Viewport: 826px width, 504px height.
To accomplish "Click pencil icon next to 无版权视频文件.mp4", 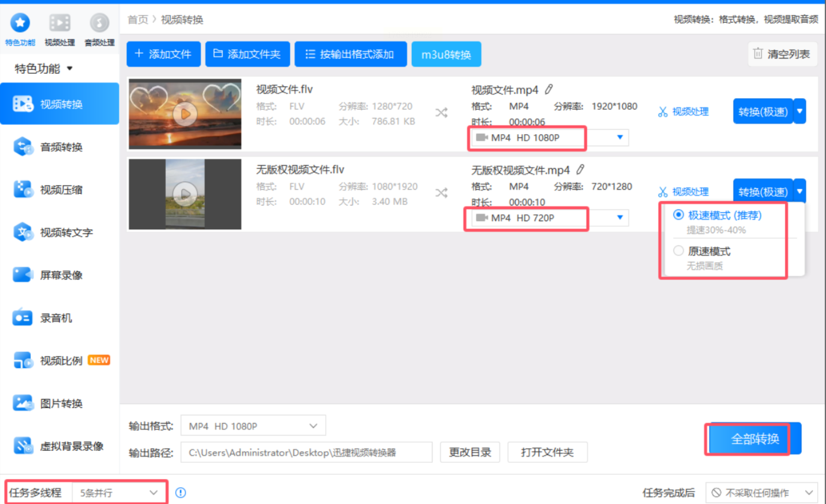I will coord(580,169).
